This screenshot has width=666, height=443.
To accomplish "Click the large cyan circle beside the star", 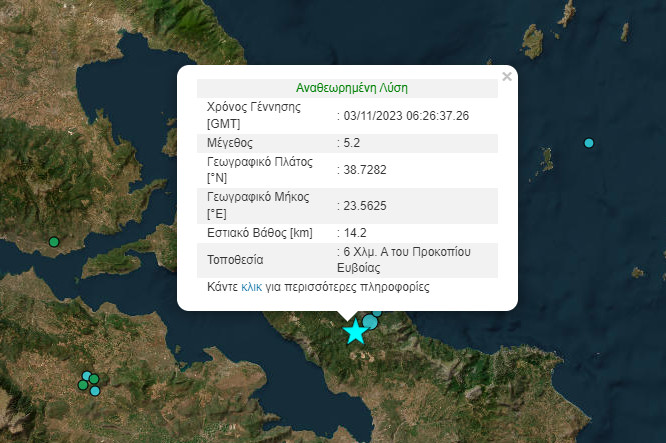I will tap(370, 322).
